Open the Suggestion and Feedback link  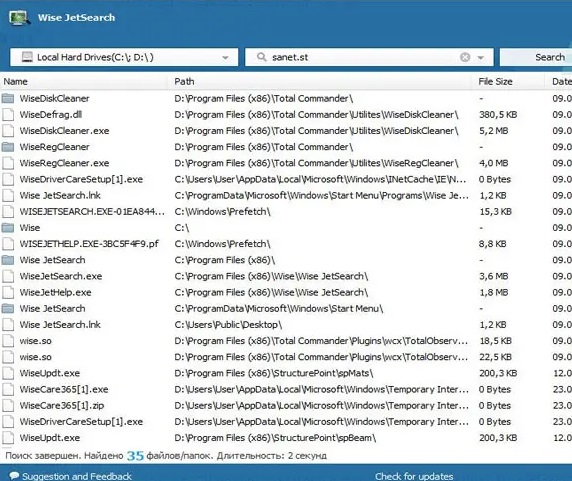(77, 476)
